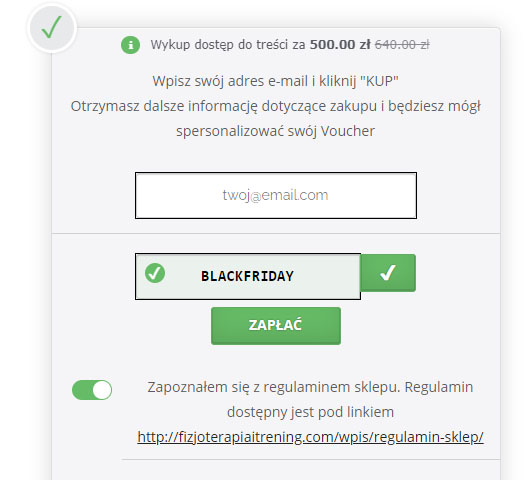Select the BLACKFRIDAY coupon code field
524x480 pixels.
coord(248,276)
